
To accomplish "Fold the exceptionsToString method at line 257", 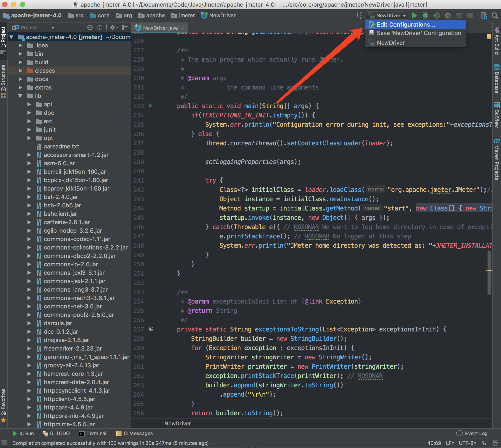I will pos(160,329).
